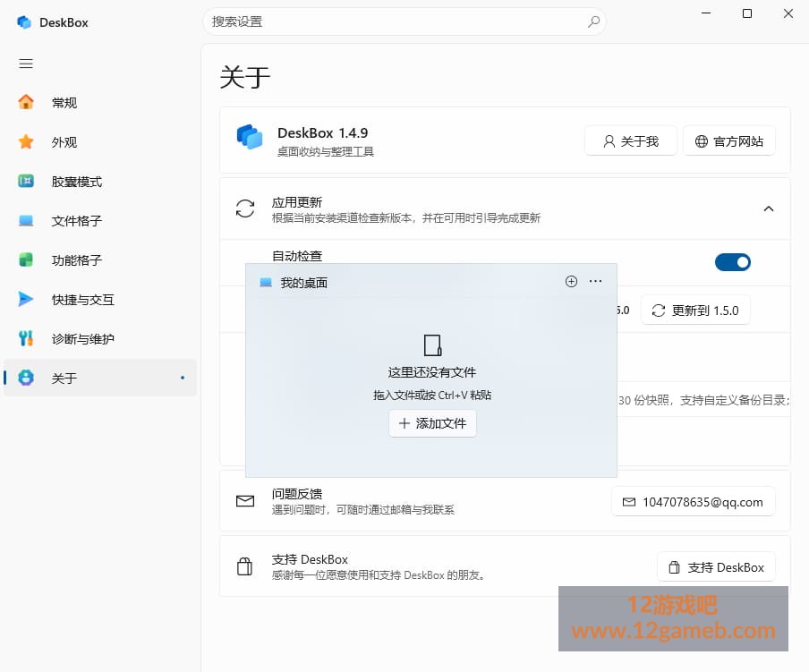Open 功能格子 settings
The image size is (809, 672).
pyautogui.click(x=100, y=259)
